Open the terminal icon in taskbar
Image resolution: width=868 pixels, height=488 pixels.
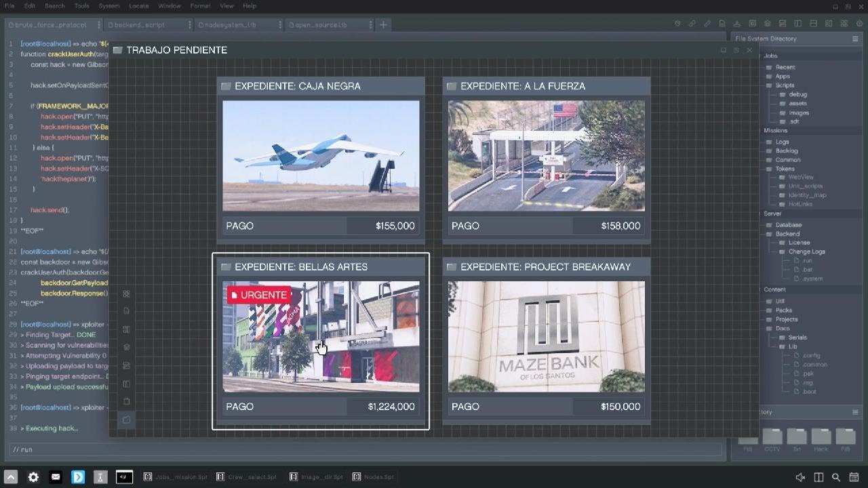pos(124,477)
